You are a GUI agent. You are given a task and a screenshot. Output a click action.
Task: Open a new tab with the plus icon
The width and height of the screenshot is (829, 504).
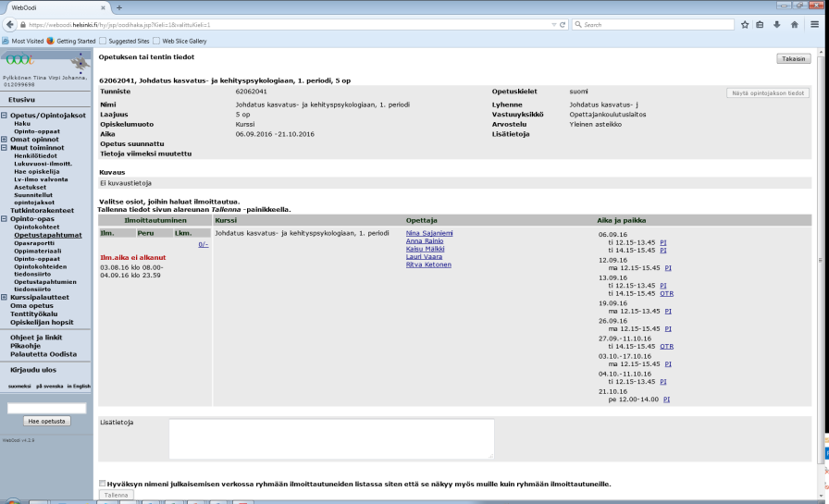pyautogui.click(x=119, y=8)
